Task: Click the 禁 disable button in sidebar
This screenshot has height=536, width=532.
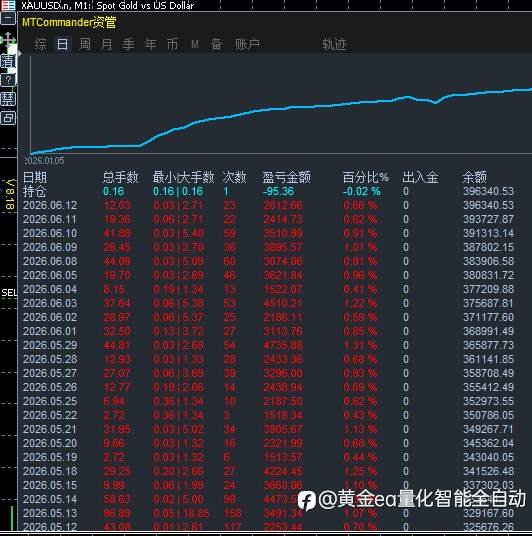Action: coord(8,99)
